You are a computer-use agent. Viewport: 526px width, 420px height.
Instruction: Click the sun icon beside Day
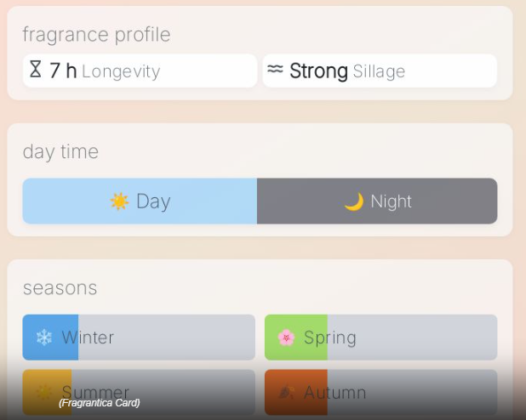[119, 201]
